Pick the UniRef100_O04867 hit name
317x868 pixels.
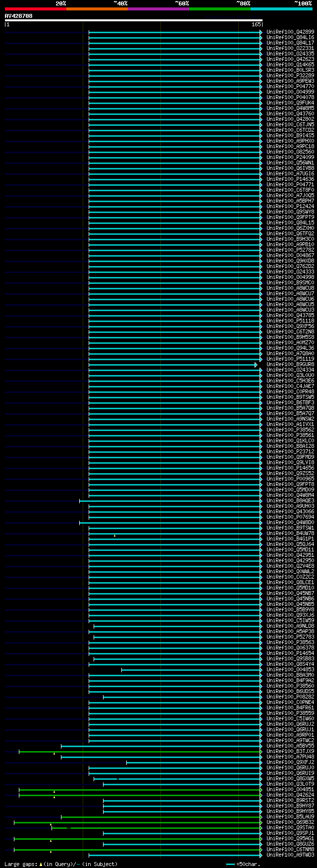[290, 256]
